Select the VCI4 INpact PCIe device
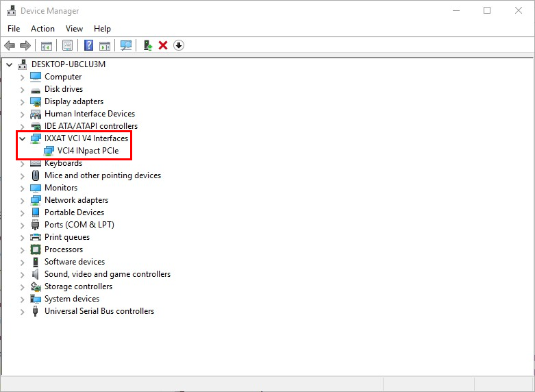 tap(88, 151)
